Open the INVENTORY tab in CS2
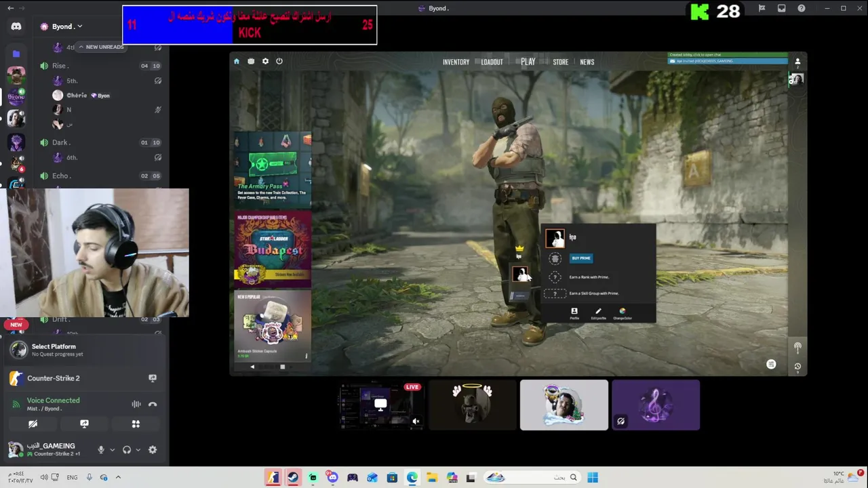 pyautogui.click(x=456, y=62)
